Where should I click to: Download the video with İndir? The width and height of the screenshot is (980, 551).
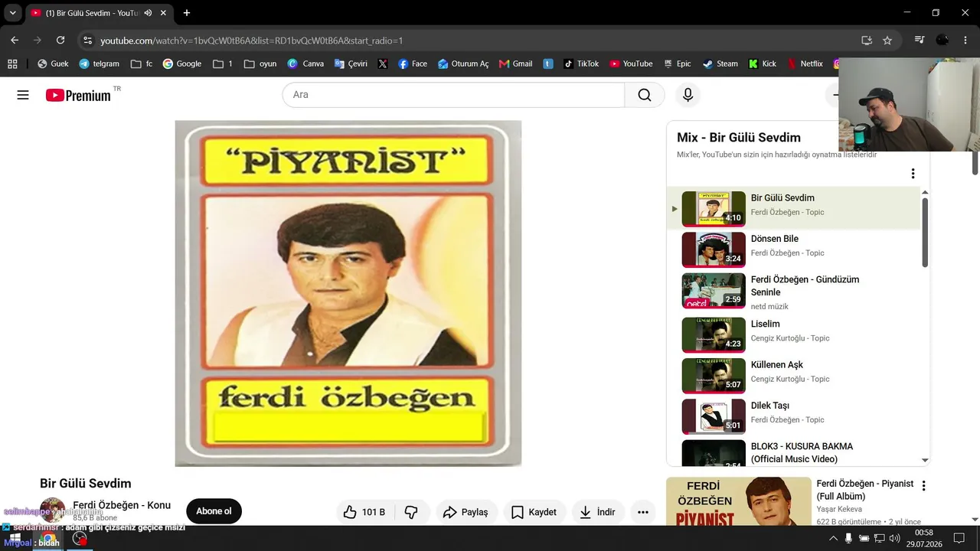point(598,512)
